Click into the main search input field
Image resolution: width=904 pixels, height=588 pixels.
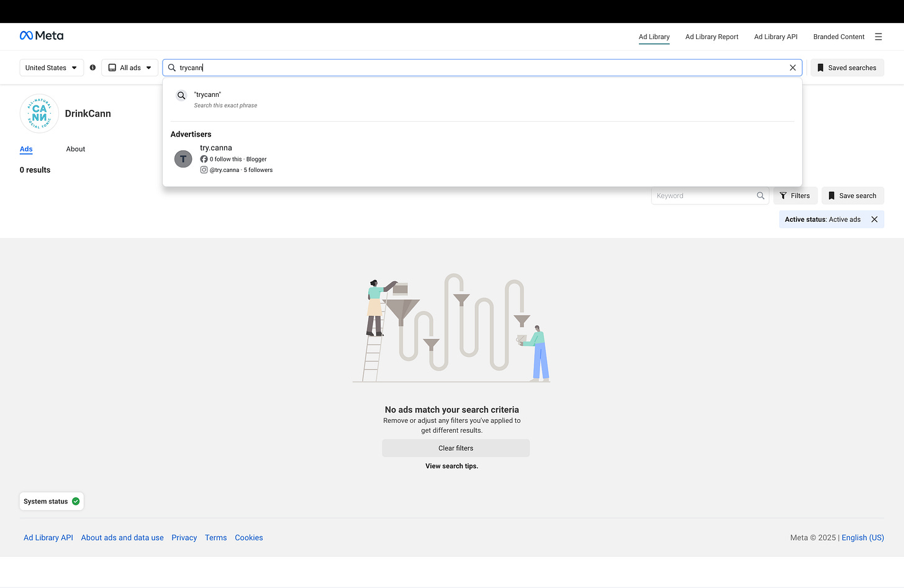click(482, 68)
